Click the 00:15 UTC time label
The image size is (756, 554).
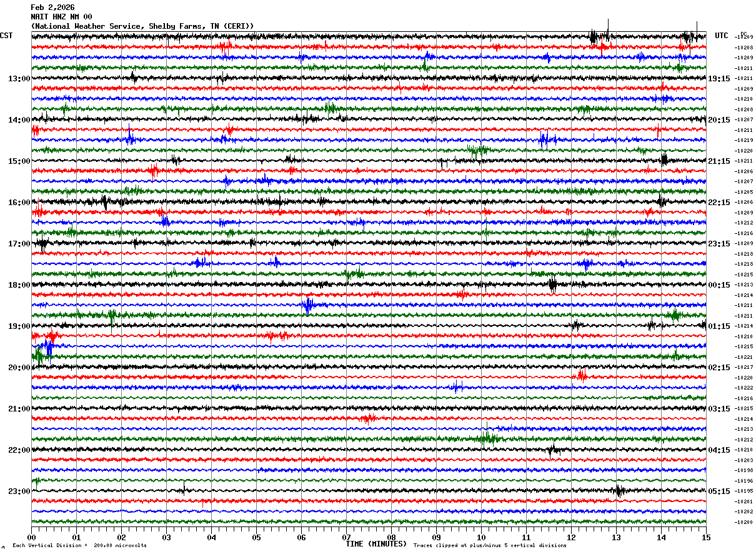719,285
